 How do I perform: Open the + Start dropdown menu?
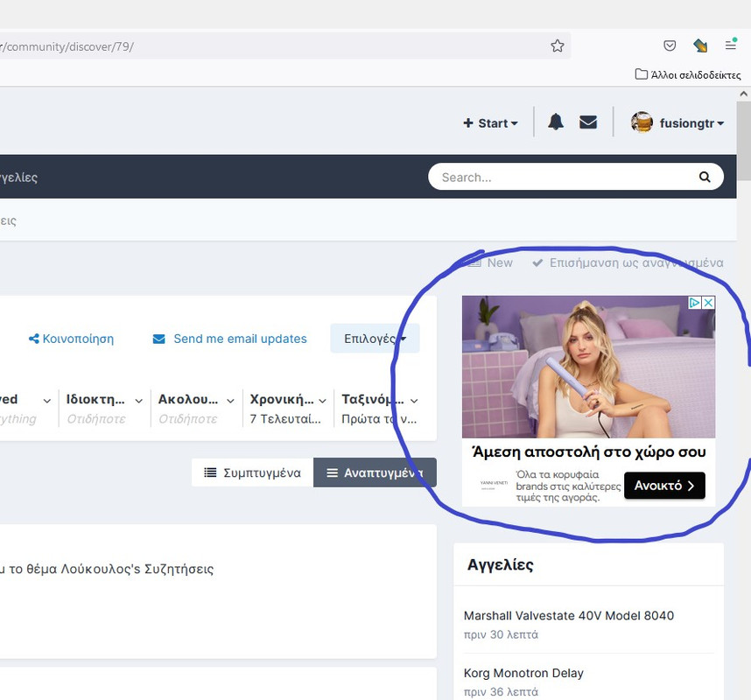[490, 123]
